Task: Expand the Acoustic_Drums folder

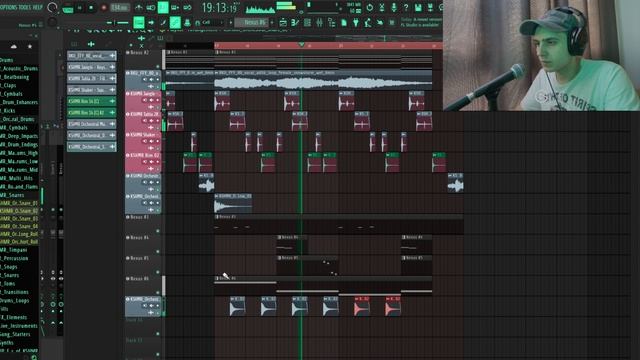Action: coord(20,69)
